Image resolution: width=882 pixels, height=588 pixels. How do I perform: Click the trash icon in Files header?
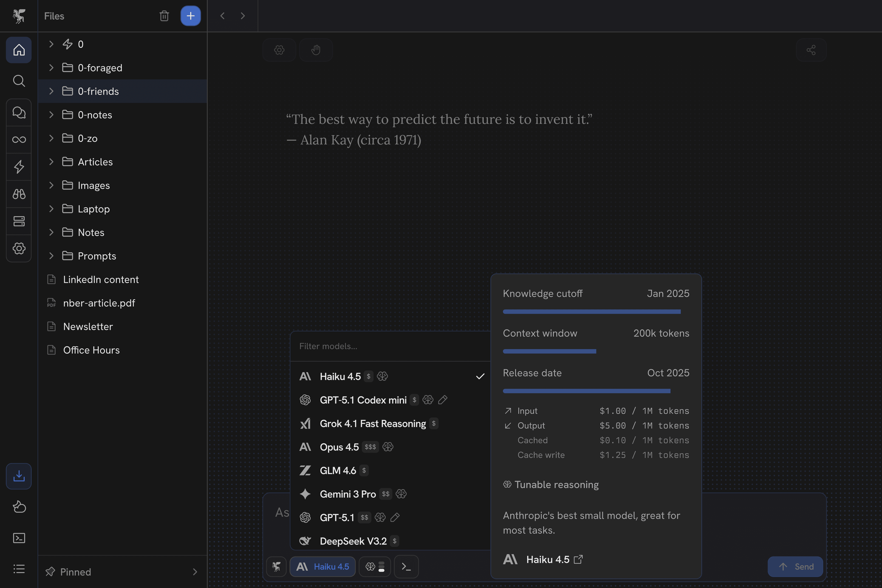(x=164, y=16)
